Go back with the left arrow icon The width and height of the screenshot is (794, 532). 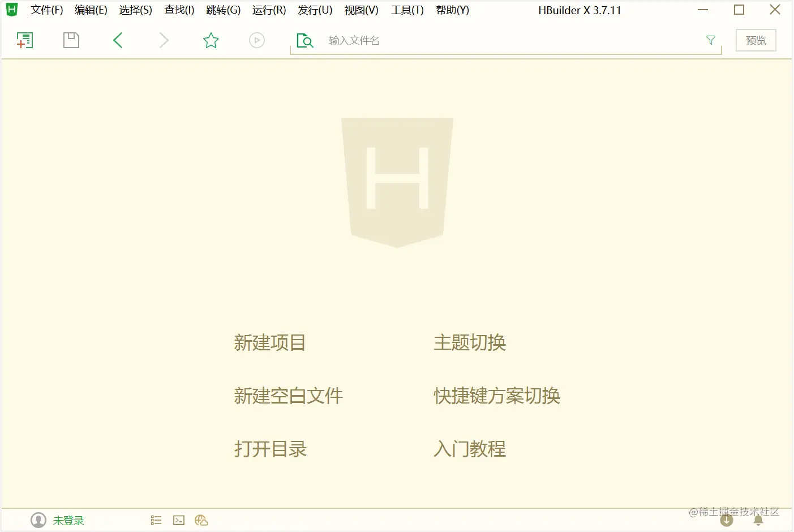[x=118, y=40]
